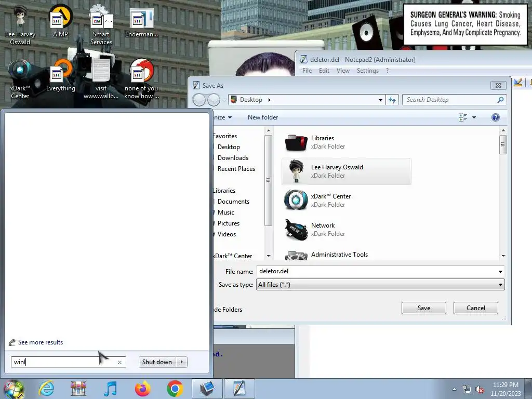Viewport: 532px width, 399px height.
Task: Launch Internet Explorer from the taskbar
Action: click(x=46, y=389)
